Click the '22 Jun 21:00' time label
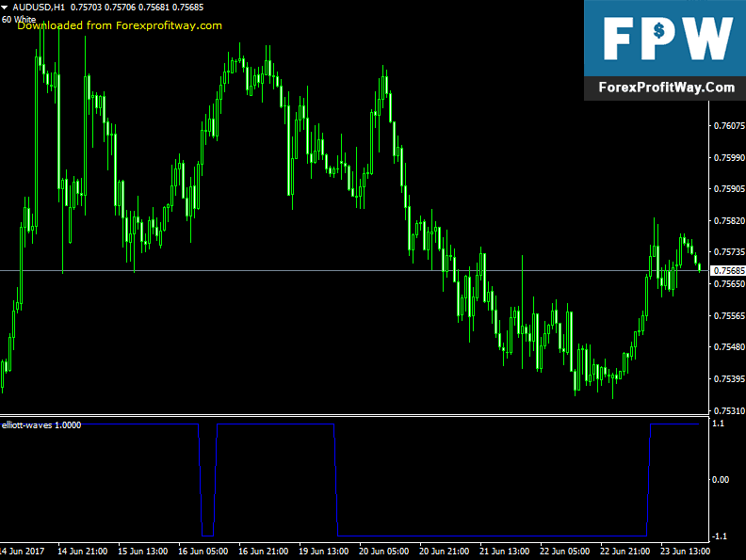 pos(624,552)
